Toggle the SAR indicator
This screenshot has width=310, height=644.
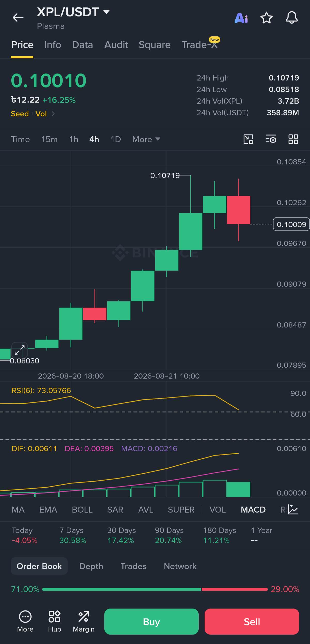click(115, 510)
